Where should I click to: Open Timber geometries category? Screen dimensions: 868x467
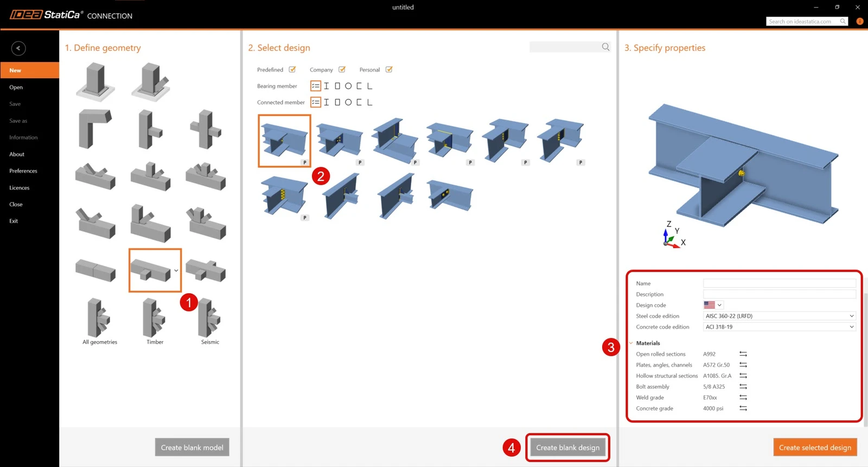coord(155,321)
